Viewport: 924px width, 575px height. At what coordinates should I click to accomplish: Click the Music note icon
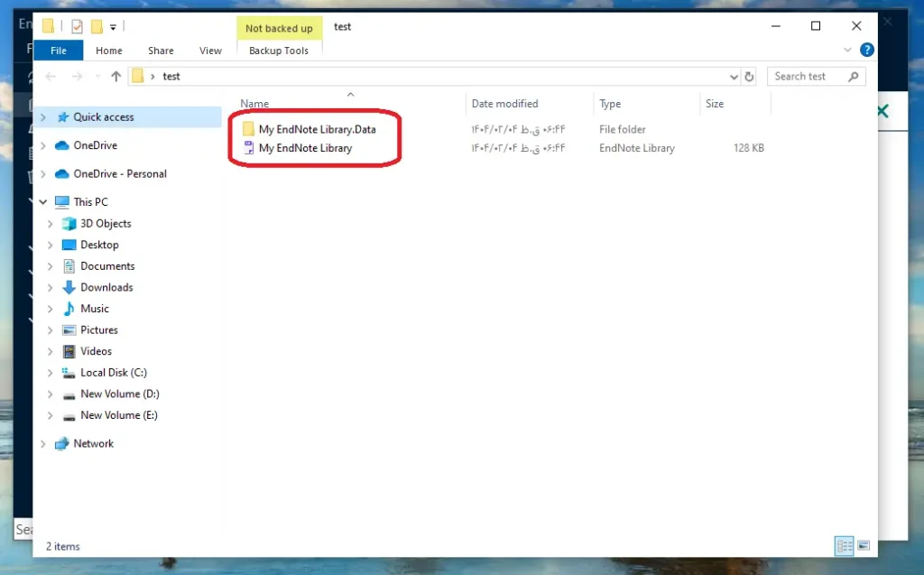pos(69,309)
